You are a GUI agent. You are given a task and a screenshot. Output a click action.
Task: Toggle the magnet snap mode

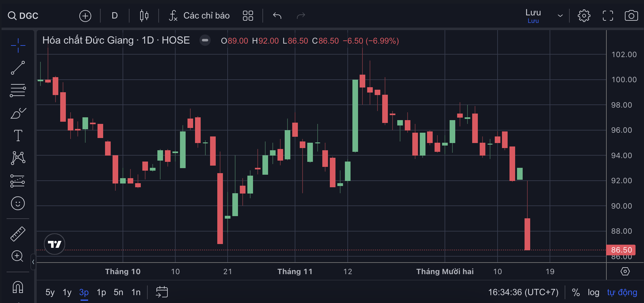[18, 287]
